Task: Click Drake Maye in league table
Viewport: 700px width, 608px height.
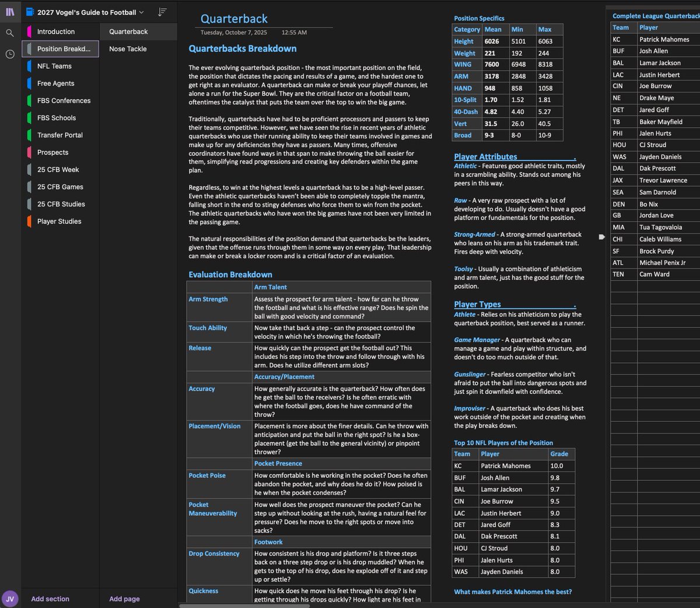Action: coord(656,98)
